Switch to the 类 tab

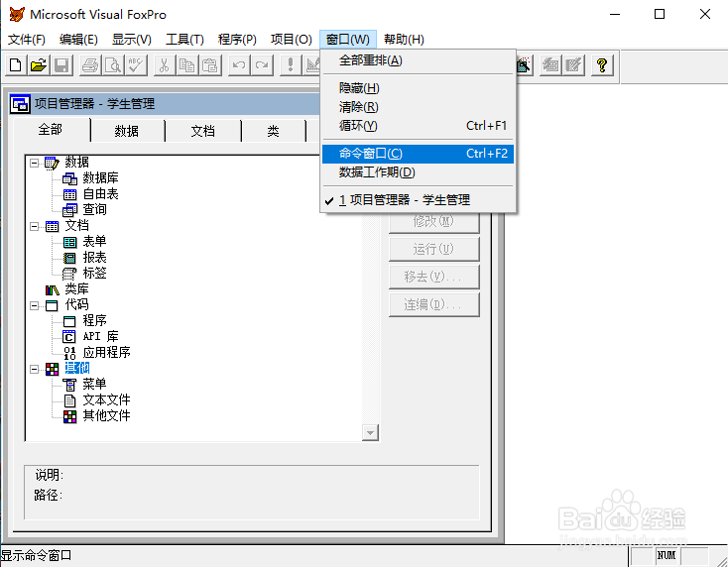tap(273, 131)
